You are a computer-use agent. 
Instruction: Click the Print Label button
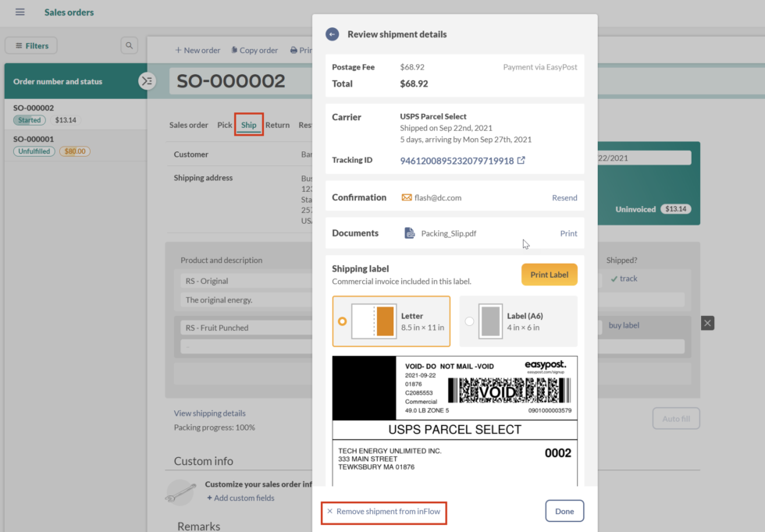(x=549, y=274)
